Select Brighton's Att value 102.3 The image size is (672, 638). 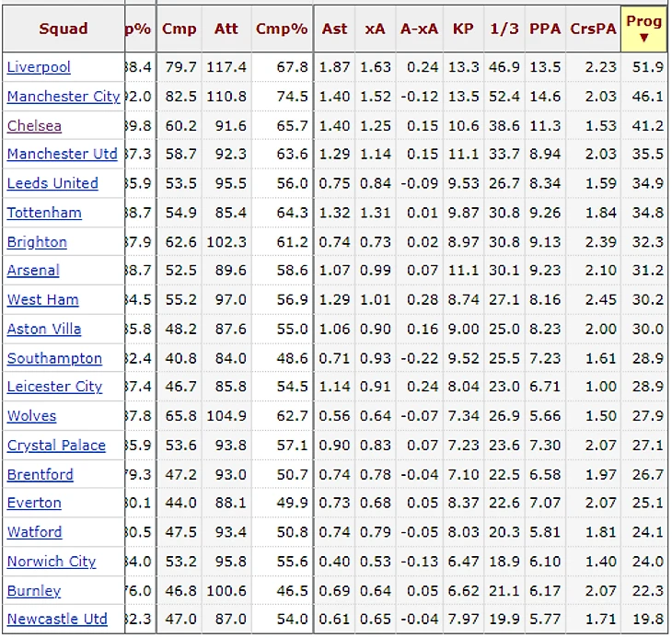(x=226, y=242)
